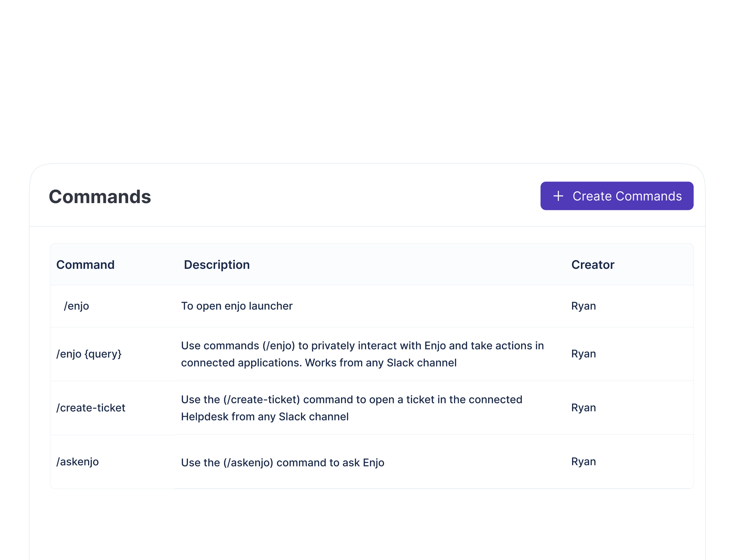
Task: Click creator Ryan in /create-ticket row
Action: click(x=583, y=408)
